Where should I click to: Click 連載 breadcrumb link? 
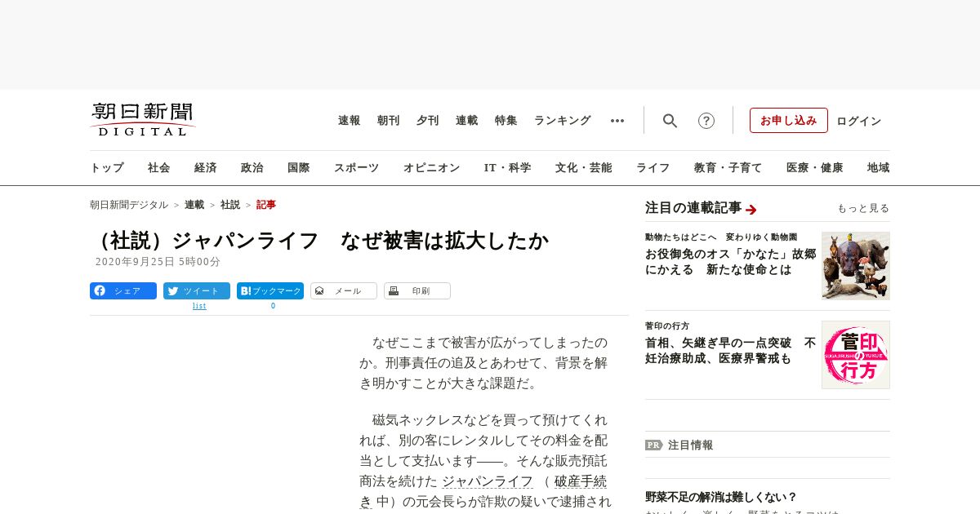pos(194,205)
